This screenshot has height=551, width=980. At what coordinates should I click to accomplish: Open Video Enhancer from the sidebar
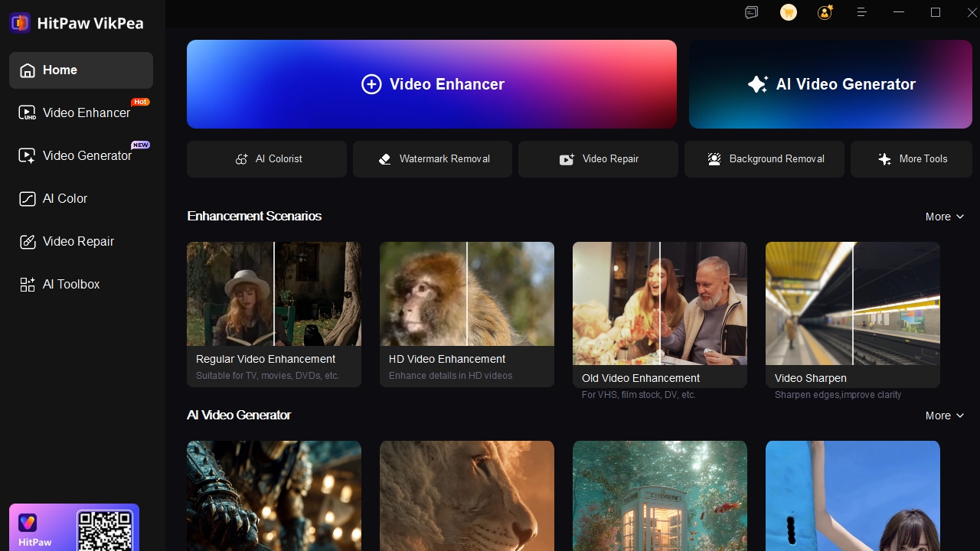(x=81, y=113)
